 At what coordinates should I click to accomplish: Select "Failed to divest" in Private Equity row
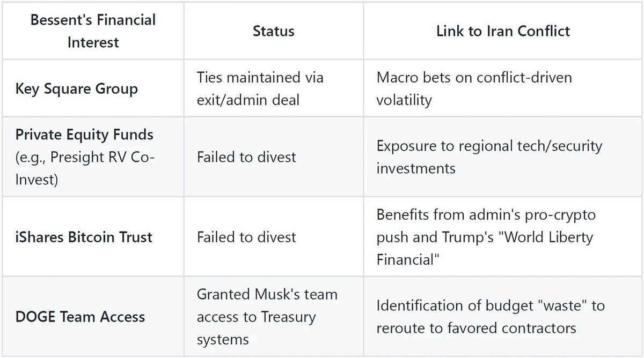[x=246, y=157]
